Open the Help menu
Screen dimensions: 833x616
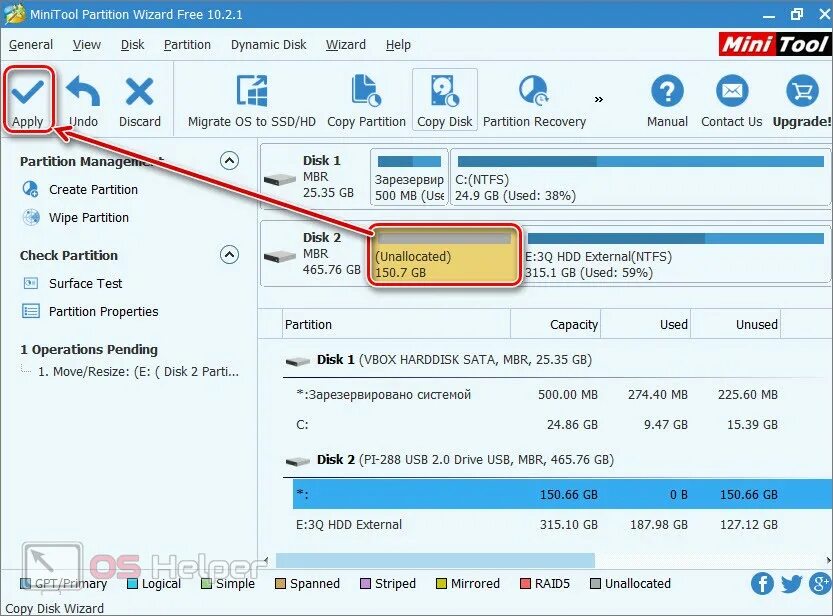[x=398, y=45]
